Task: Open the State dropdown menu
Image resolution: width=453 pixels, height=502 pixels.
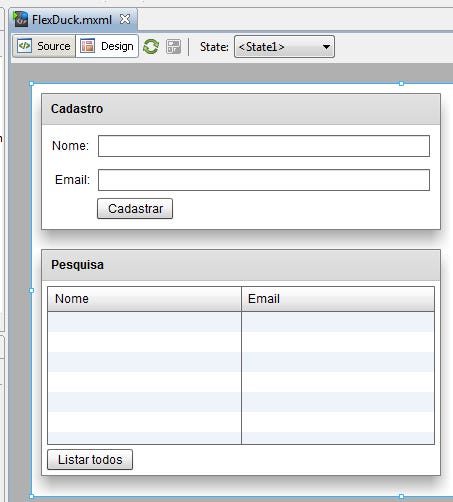Action: coord(284,47)
